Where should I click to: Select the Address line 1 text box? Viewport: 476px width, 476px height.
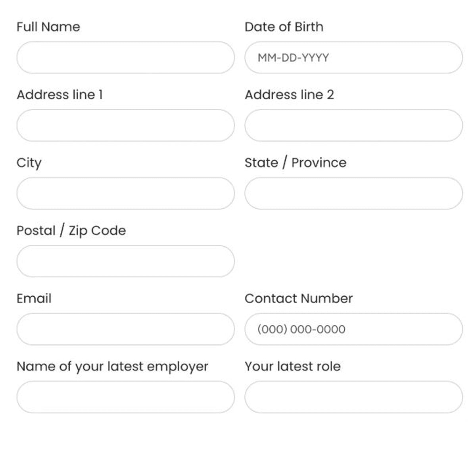pyautogui.click(x=125, y=125)
